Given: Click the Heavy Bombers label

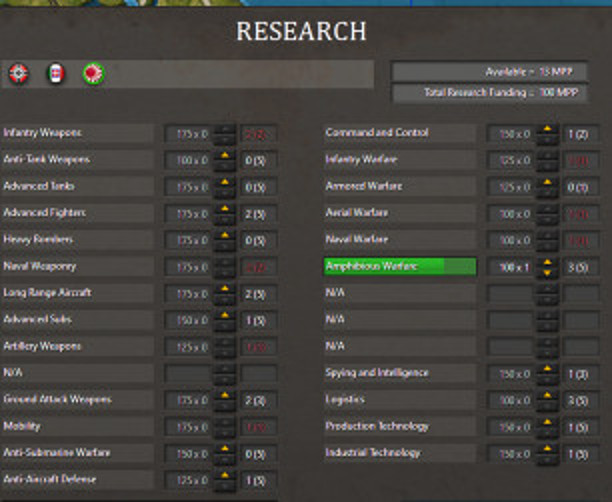Looking at the screenshot, I should pos(38,239).
